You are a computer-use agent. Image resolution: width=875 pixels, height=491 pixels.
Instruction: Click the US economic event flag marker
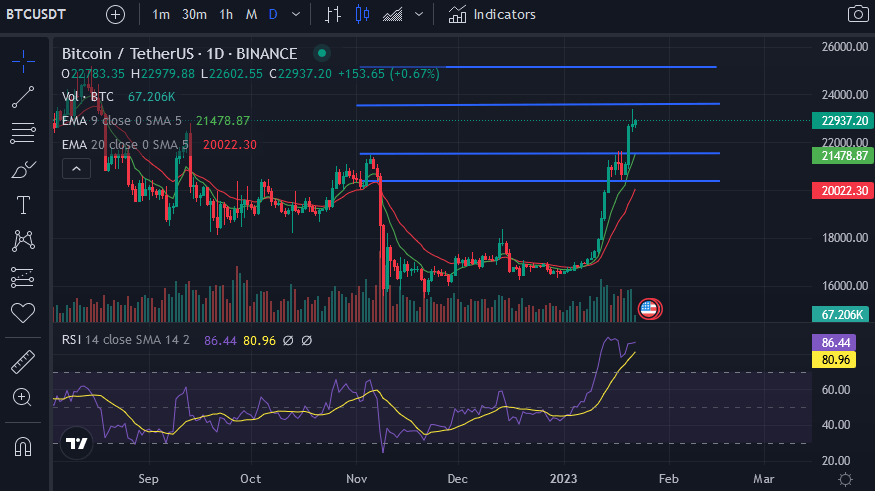(x=648, y=309)
